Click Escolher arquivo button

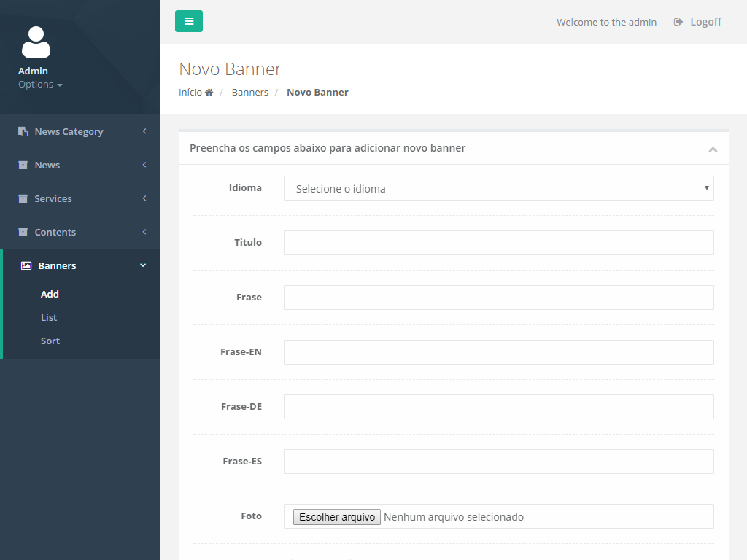337,517
